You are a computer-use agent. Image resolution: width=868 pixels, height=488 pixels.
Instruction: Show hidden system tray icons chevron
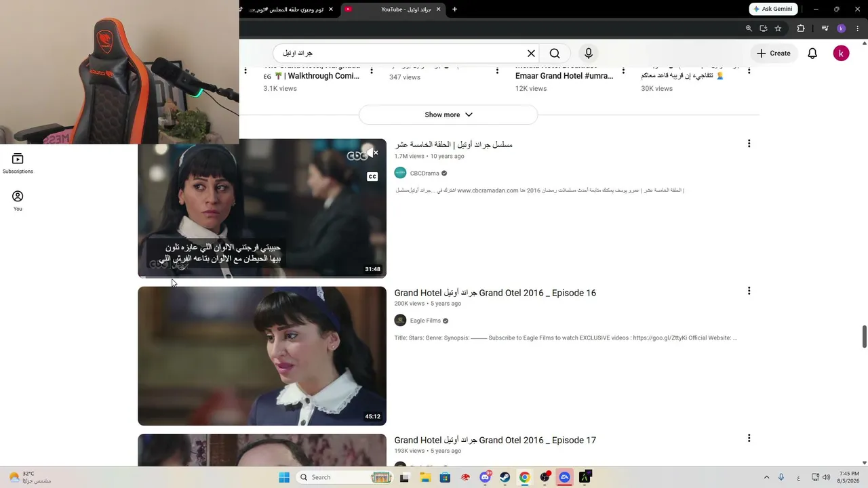pyautogui.click(x=766, y=477)
